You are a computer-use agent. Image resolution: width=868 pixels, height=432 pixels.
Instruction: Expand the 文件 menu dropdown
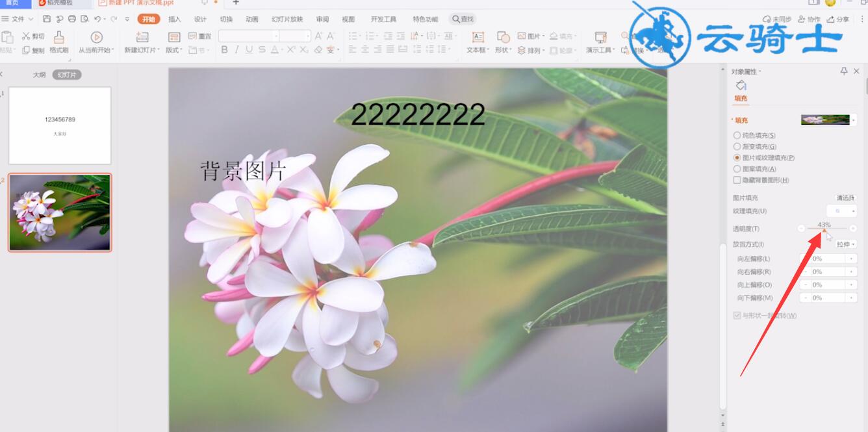click(x=18, y=19)
